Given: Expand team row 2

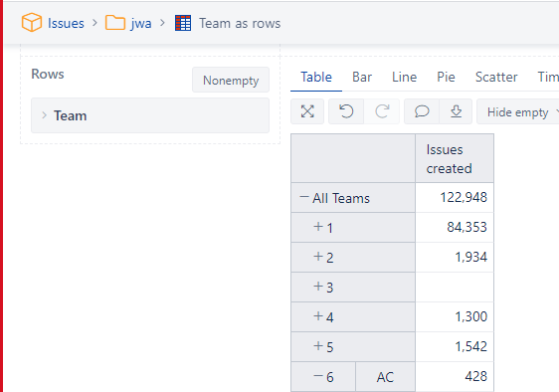Looking at the screenshot, I should [x=318, y=257].
